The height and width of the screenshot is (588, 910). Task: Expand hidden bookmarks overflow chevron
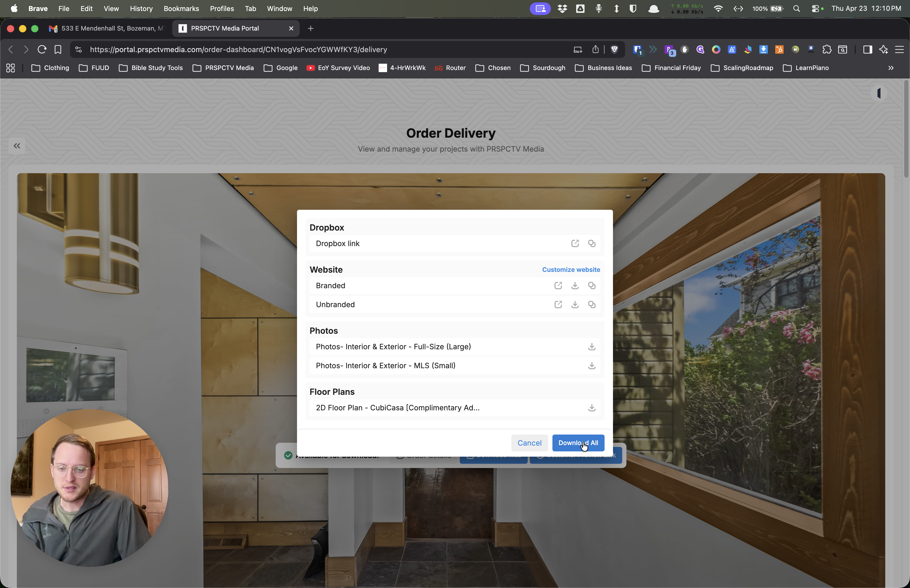pos(891,68)
